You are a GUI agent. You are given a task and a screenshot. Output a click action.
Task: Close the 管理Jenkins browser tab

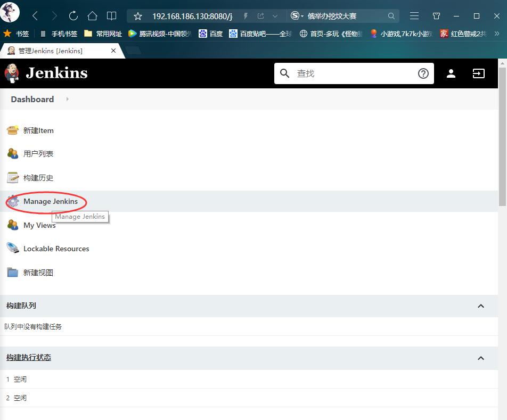pyautogui.click(x=113, y=51)
